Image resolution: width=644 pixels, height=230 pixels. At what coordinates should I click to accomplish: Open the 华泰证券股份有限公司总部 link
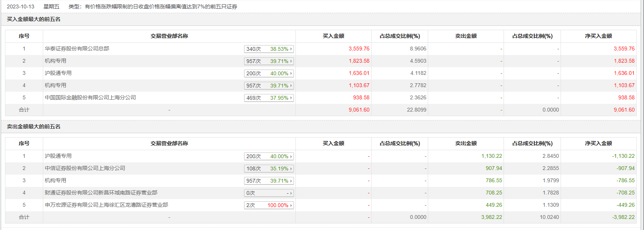click(77, 49)
